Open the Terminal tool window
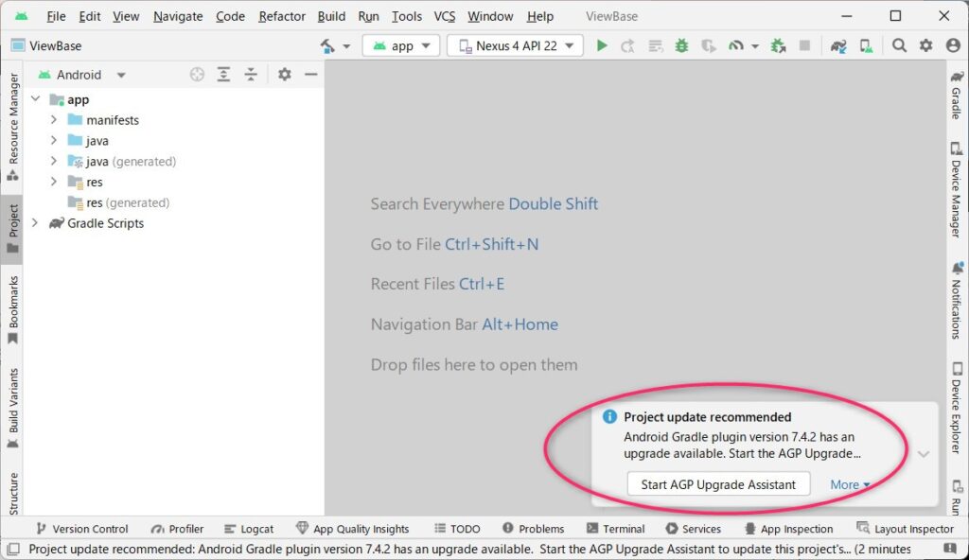 pyautogui.click(x=615, y=529)
